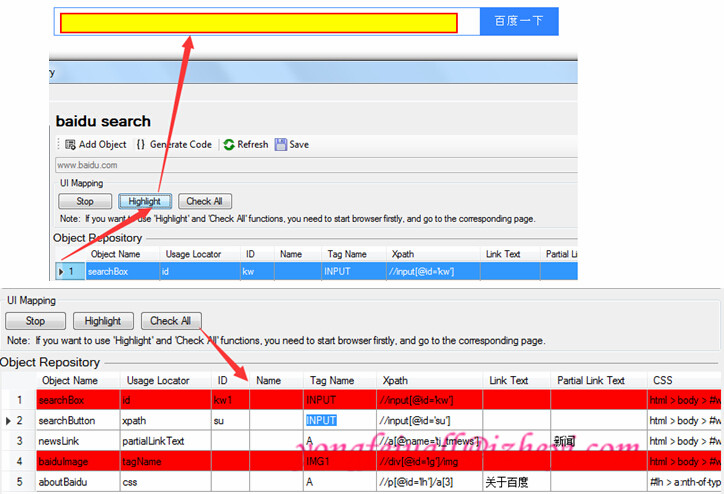Click the focused Highlight button under baidu search
Screen dimensions: 724x494
point(145,201)
